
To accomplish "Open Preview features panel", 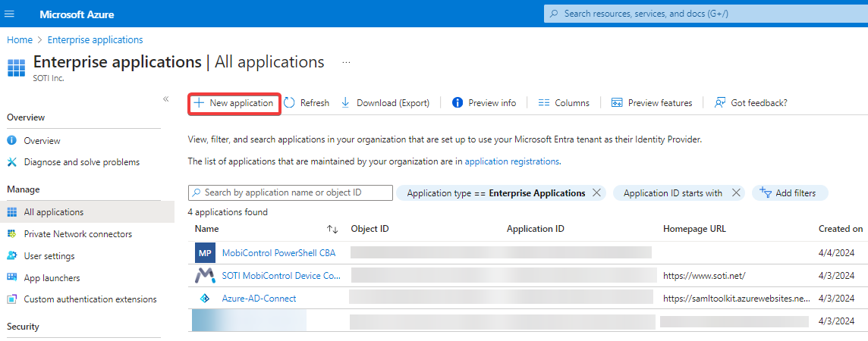I will (652, 103).
